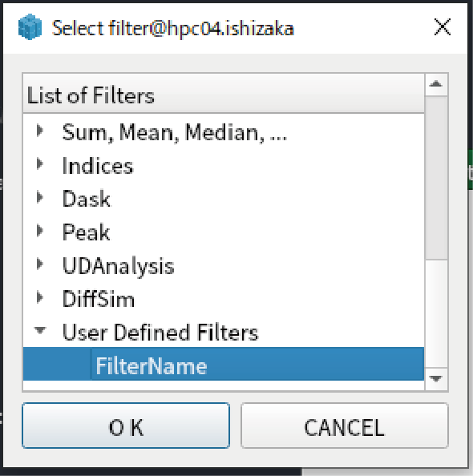
Task: Expand the DiffSim filter group
Action: click(x=40, y=297)
